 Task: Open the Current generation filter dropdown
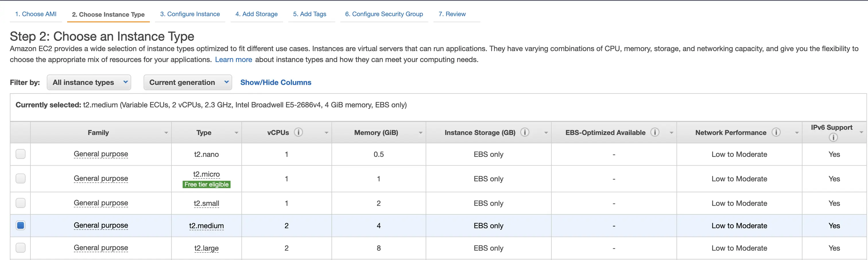coord(187,82)
